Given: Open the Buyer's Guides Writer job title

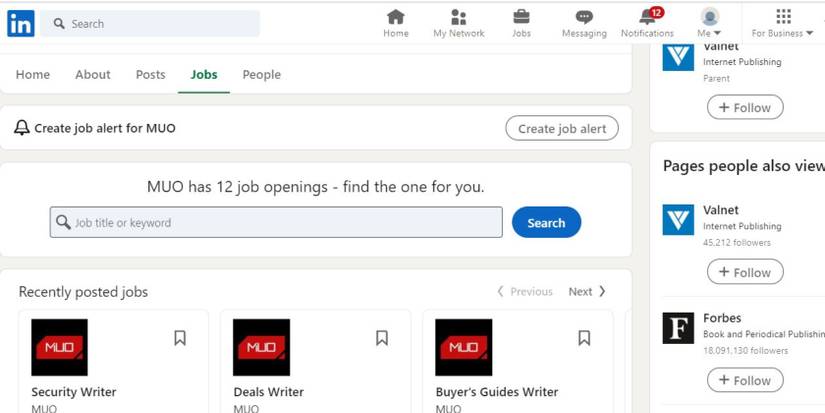Looking at the screenshot, I should click(x=497, y=392).
